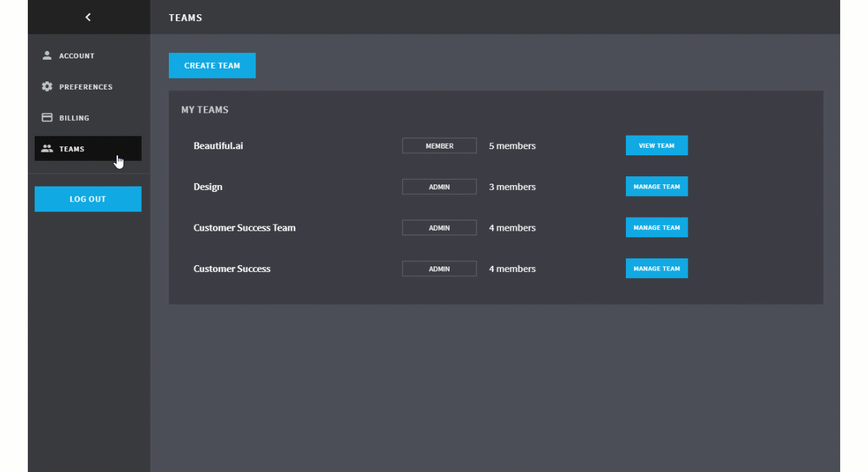View the Beautiful.ai team

[656, 146]
